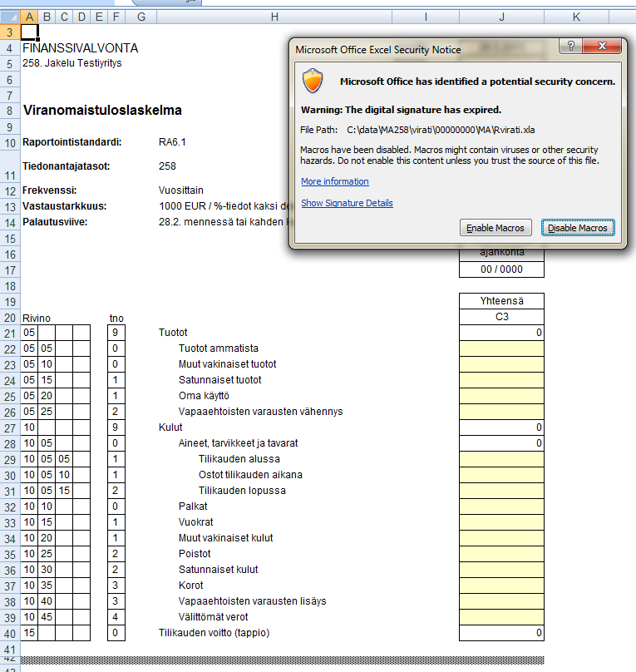The image size is (636, 672).
Task: Click the Raportointistandardi label
Action: (x=72, y=142)
